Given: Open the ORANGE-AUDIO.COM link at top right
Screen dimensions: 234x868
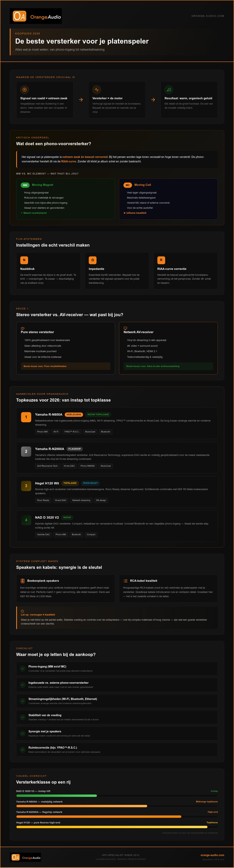Looking at the screenshot, I should point(207,16).
